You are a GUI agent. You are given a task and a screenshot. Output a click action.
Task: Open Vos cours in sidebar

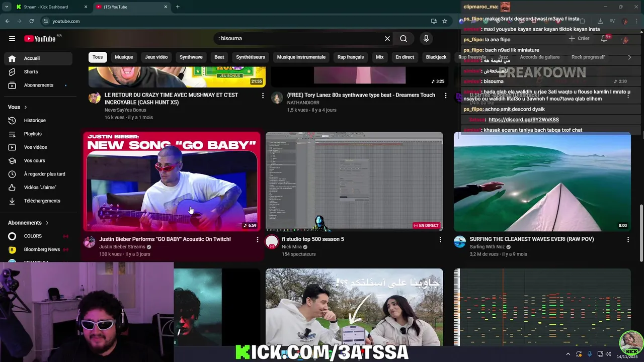(38, 161)
